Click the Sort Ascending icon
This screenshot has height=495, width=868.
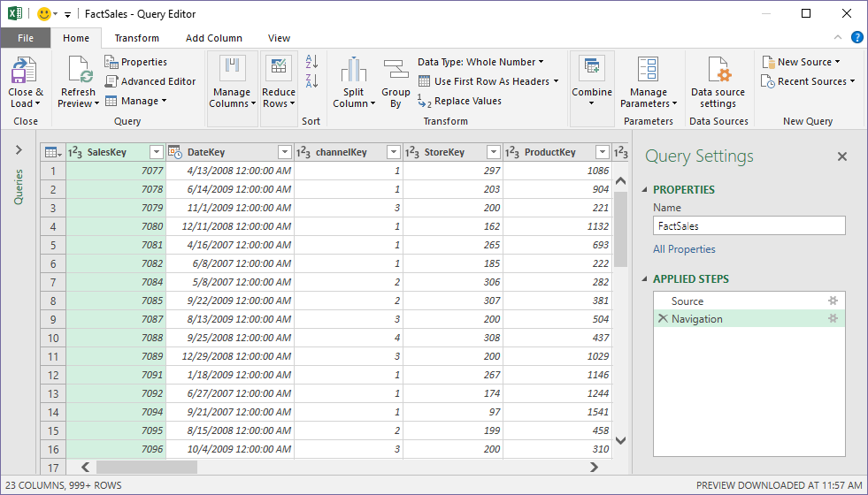(311, 62)
